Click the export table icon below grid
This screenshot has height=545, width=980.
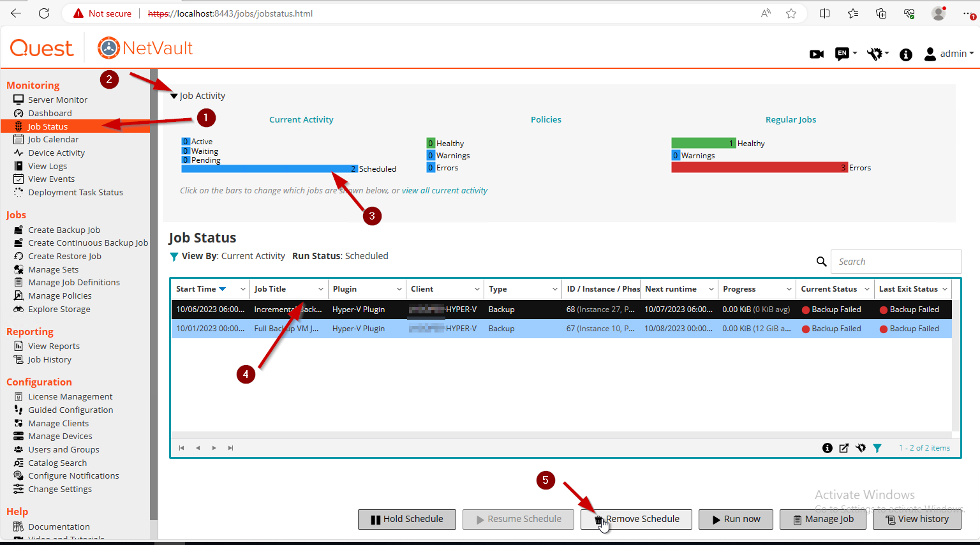point(843,448)
